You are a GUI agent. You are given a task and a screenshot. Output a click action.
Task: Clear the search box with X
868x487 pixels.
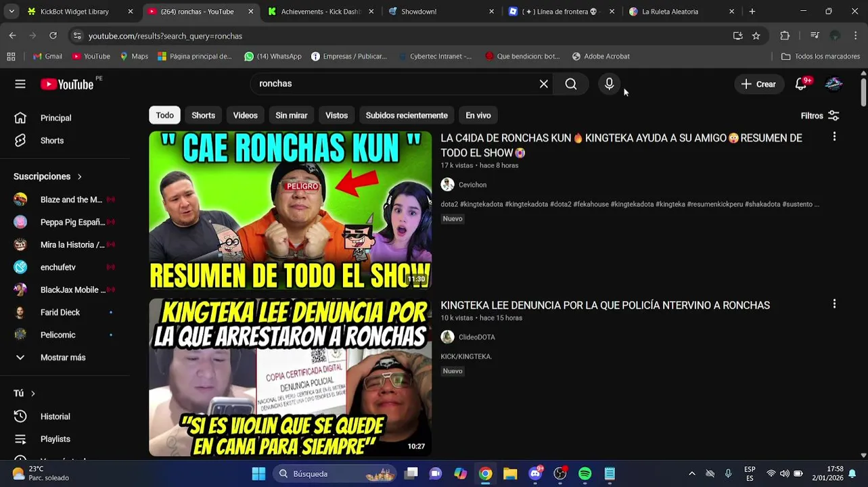(543, 84)
